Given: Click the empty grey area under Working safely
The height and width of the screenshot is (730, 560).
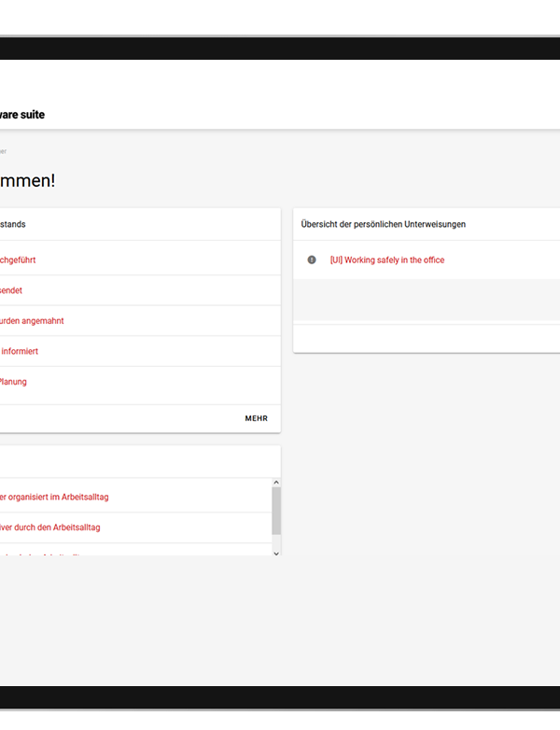Looking at the screenshot, I should click(x=426, y=299).
